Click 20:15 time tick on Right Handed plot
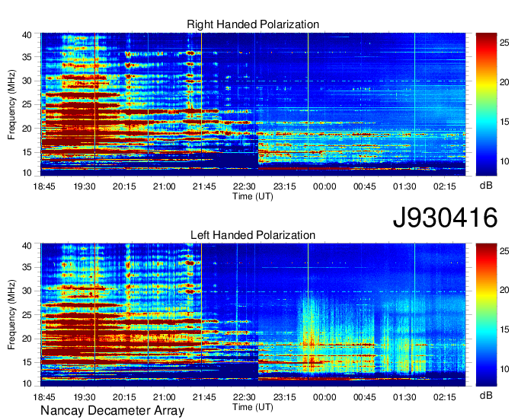 124,186
